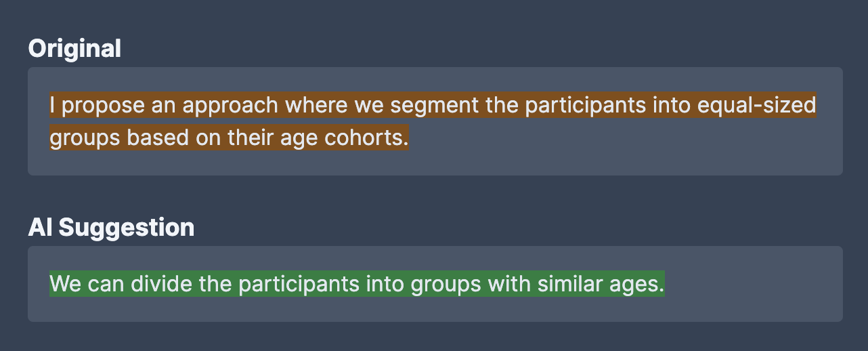Screen dimensions: 868x351
Task: Select the green-highlighted AI suggestion sentence
Action: 357,285
